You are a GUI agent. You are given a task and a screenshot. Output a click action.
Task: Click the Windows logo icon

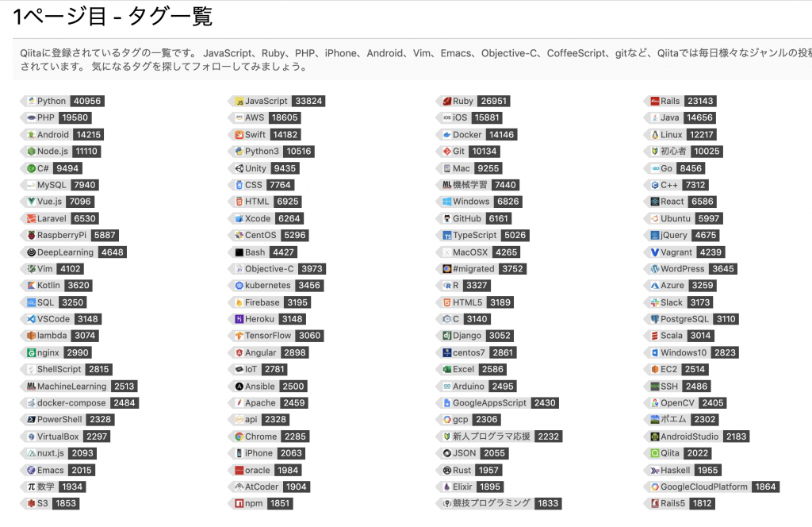point(446,202)
